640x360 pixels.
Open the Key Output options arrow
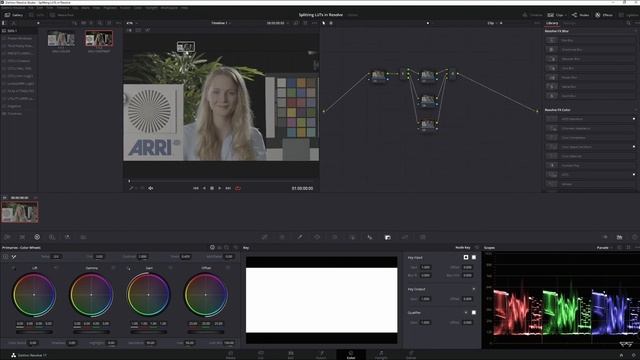point(473,289)
